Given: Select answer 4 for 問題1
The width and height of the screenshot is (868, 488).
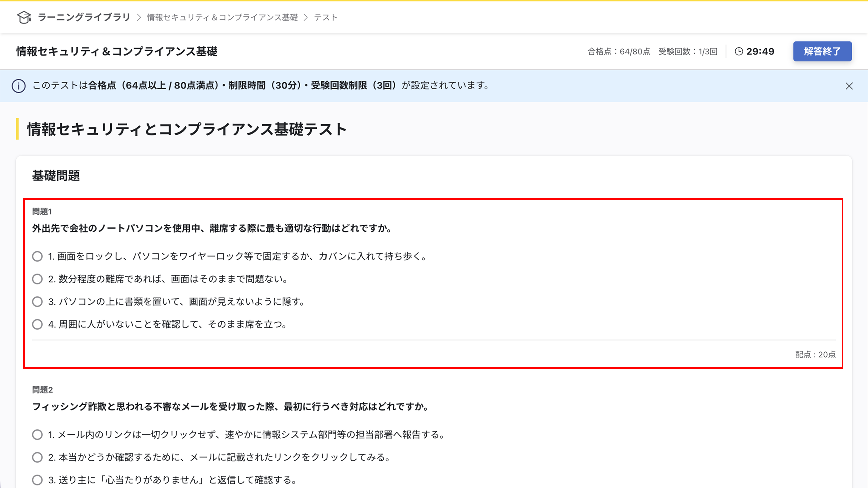Looking at the screenshot, I should 37,324.
